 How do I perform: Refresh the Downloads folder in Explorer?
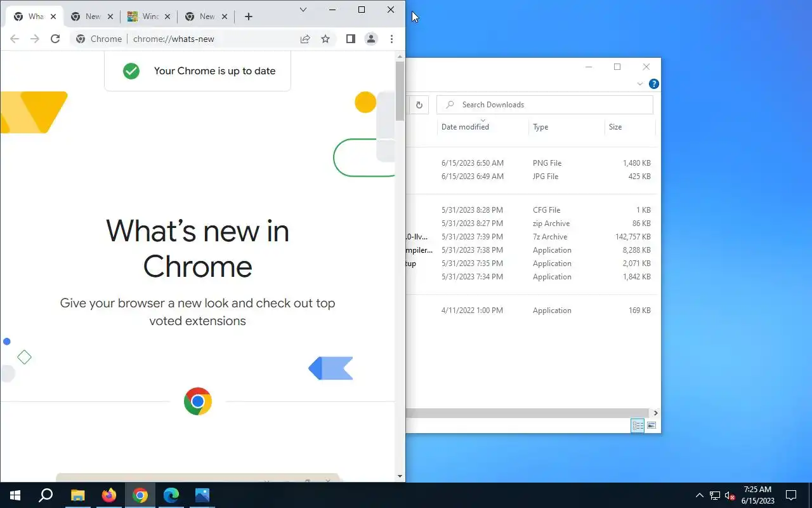(419, 105)
